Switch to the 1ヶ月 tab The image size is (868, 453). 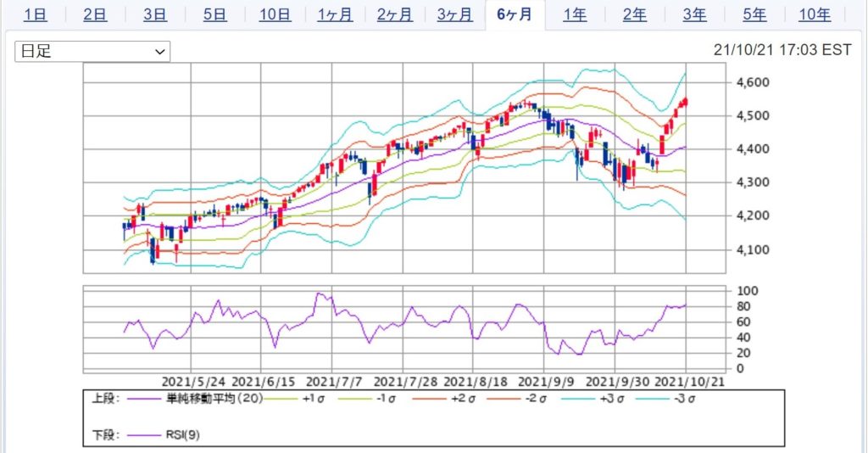336,14
